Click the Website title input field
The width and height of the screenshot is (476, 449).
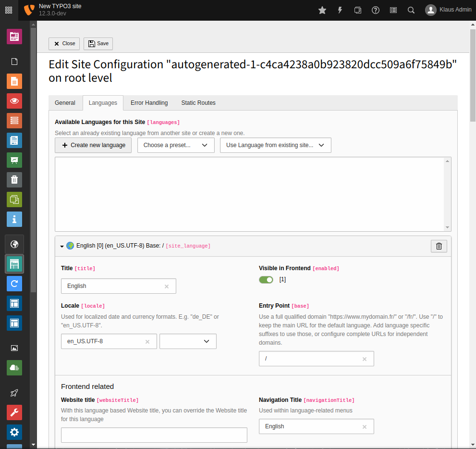[x=154, y=435]
